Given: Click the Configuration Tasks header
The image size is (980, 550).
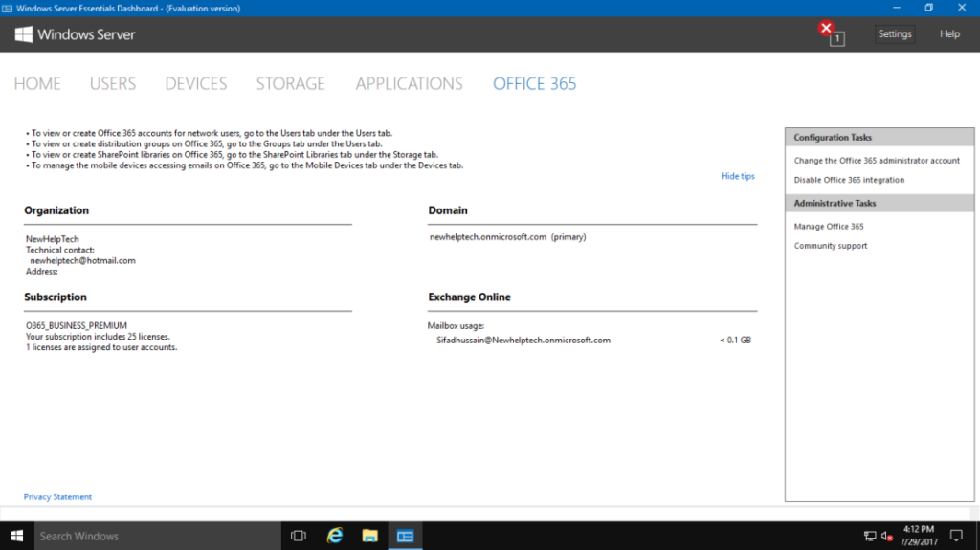Looking at the screenshot, I should 880,138.
